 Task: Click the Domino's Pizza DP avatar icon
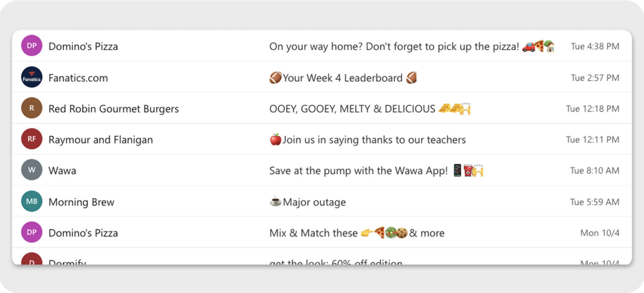coord(31,45)
